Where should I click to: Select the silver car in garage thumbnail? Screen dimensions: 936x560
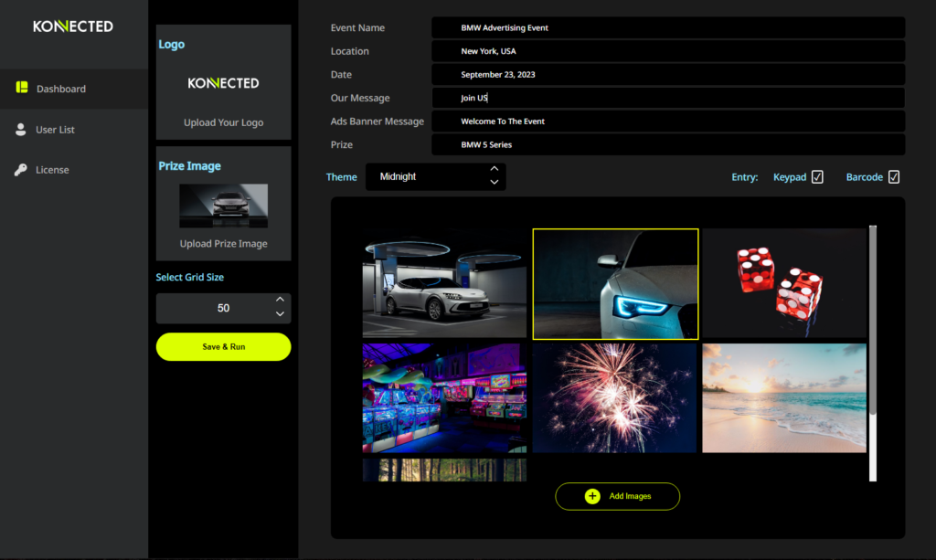(444, 284)
